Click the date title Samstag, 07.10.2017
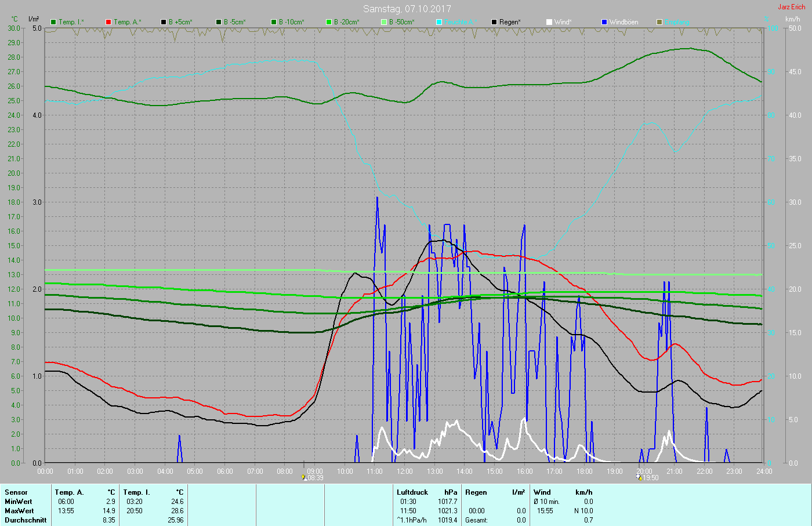The height and width of the screenshot is (526, 812). [407, 9]
